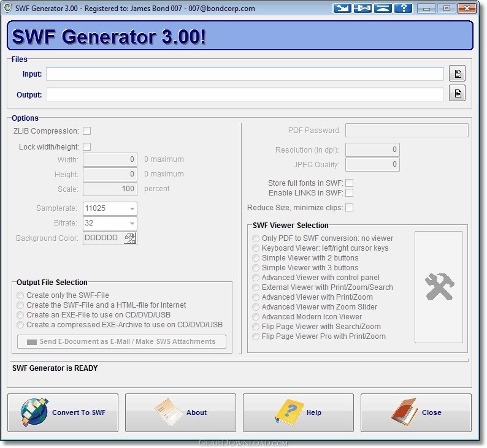Choose Keyboard Viewer: left/right cursor keys

[x=320, y=248]
